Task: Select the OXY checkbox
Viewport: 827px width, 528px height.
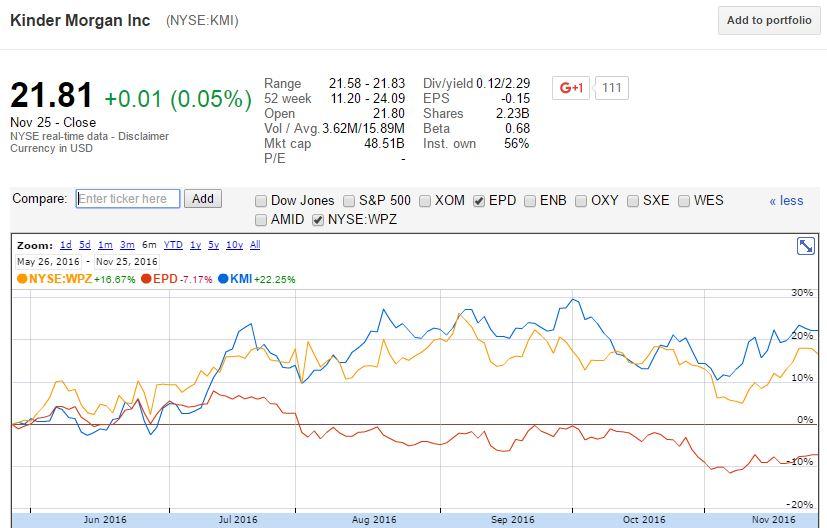Action: tap(581, 201)
